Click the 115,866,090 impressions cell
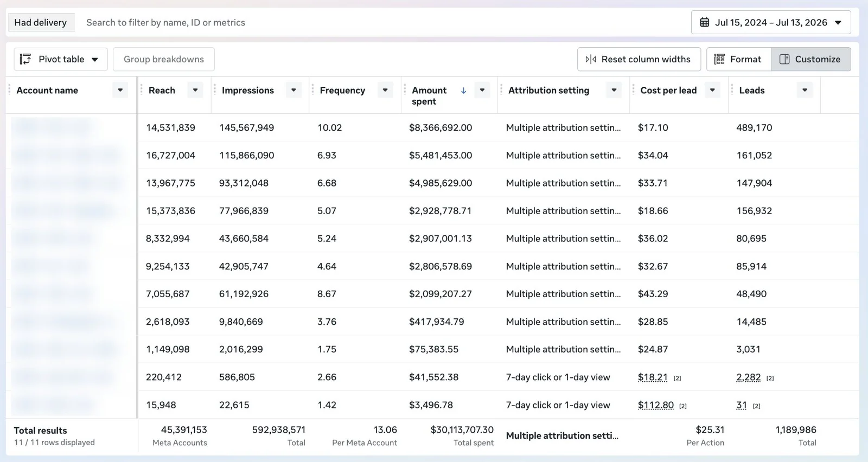This screenshot has height=462, width=868. (247, 155)
